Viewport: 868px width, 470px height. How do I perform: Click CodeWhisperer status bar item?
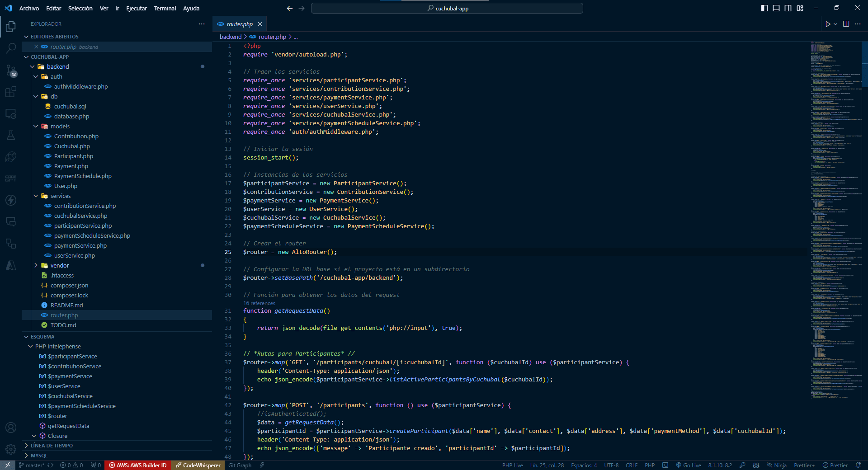(198, 465)
